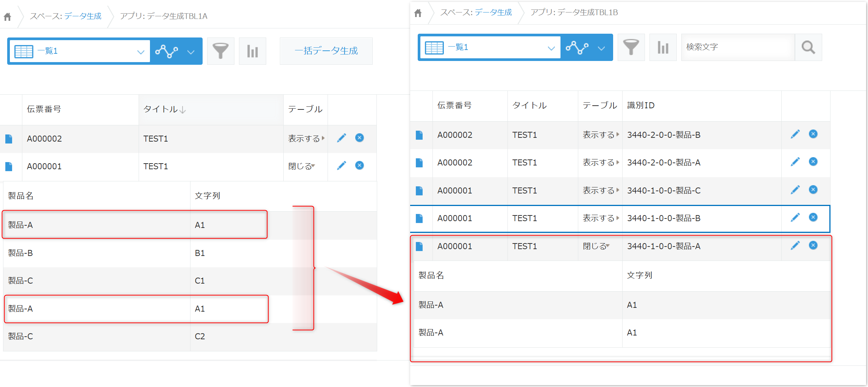Delete record A000001 in TBL1A
868x387 pixels.
359,165
